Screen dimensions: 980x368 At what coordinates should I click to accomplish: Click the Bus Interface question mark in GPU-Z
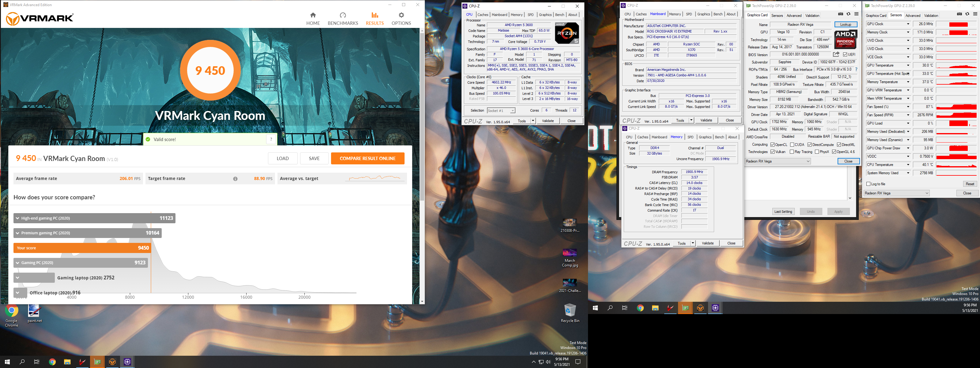tap(856, 69)
